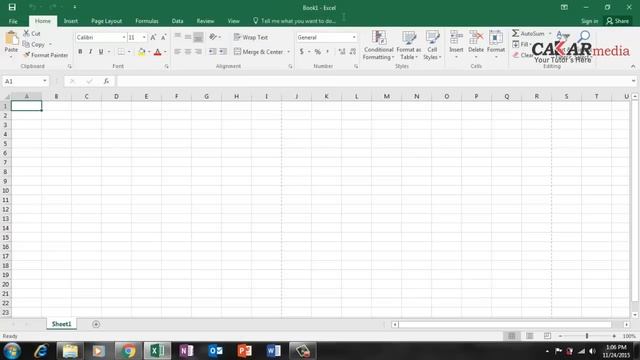Open Cell Styles gallery
Viewport: 640px width, 360px height.
pyautogui.click(x=432, y=45)
